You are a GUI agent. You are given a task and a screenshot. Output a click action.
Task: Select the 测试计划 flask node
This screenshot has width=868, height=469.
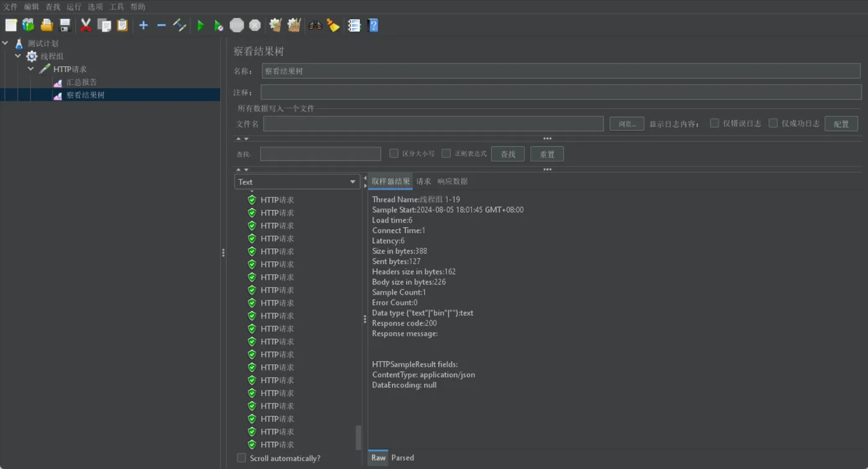coord(43,43)
